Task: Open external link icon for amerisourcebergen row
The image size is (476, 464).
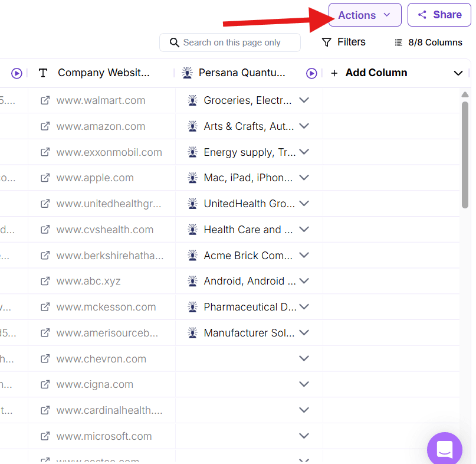Action: 45,333
